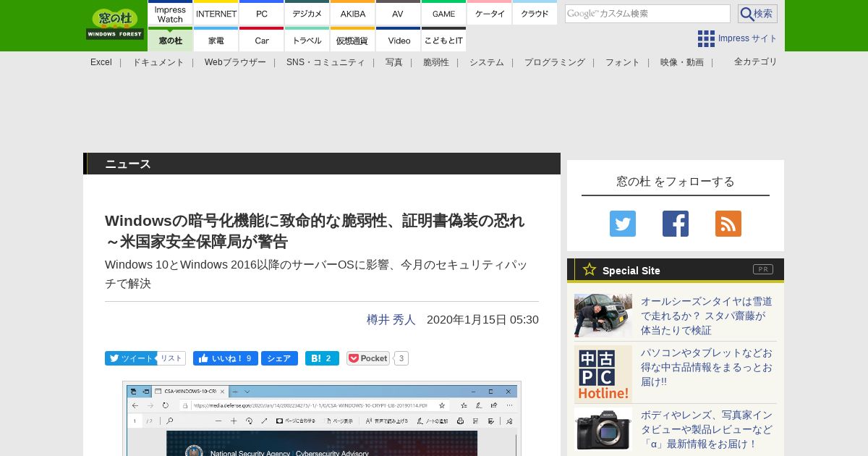Click the ツイート button
Image resolution: width=868 pixels, height=456 pixels.
[x=131, y=358]
